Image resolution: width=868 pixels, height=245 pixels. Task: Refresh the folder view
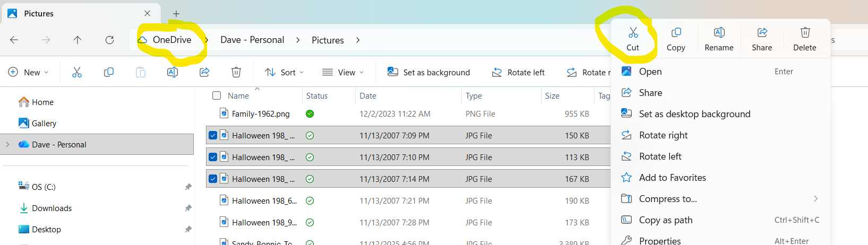pyautogui.click(x=109, y=40)
